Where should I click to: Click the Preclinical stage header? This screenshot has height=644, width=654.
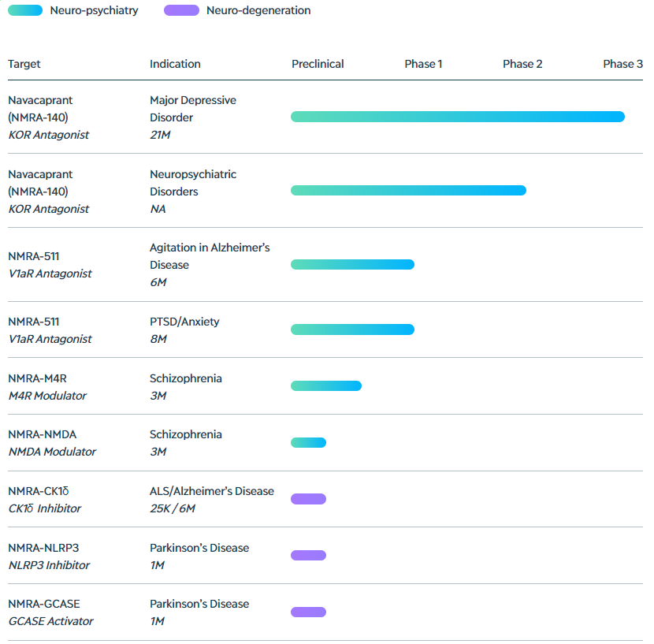318,64
